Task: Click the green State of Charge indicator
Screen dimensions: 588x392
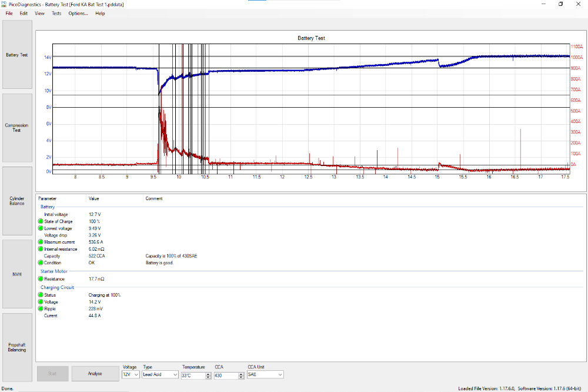Action: coord(41,221)
